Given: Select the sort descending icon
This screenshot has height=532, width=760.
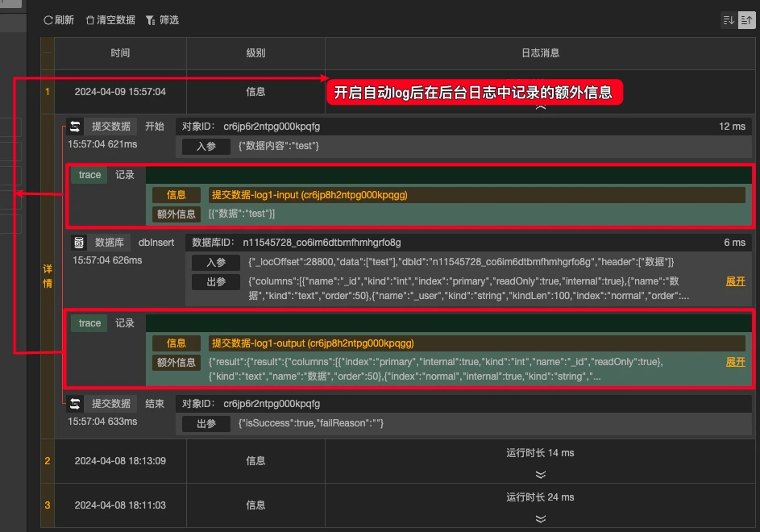Looking at the screenshot, I should point(729,20).
